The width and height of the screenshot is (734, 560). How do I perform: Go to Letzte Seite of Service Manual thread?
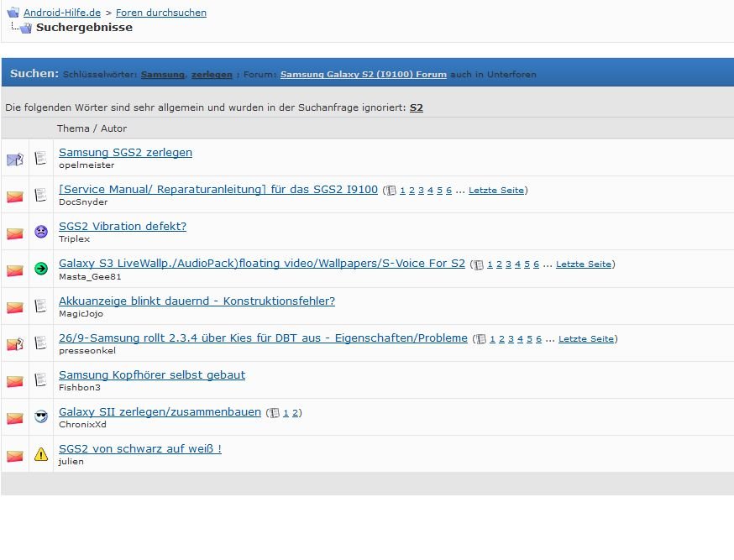[496, 191]
